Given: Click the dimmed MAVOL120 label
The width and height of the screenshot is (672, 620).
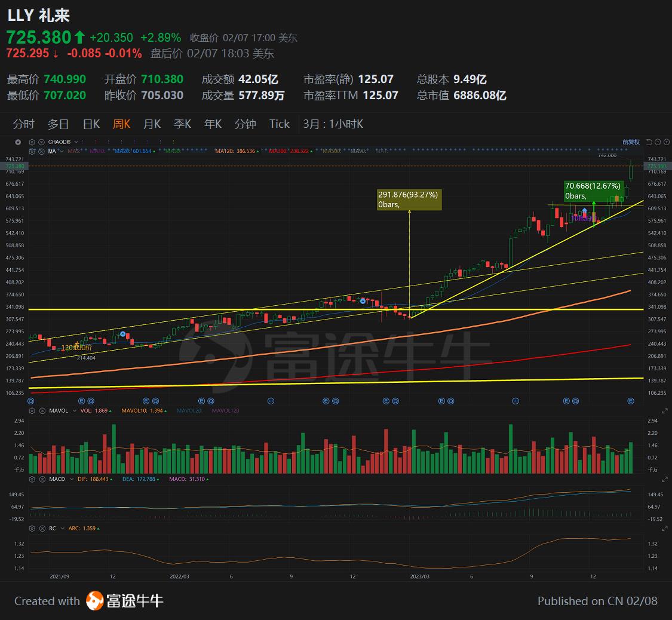Looking at the screenshot, I should tap(225, 410).
